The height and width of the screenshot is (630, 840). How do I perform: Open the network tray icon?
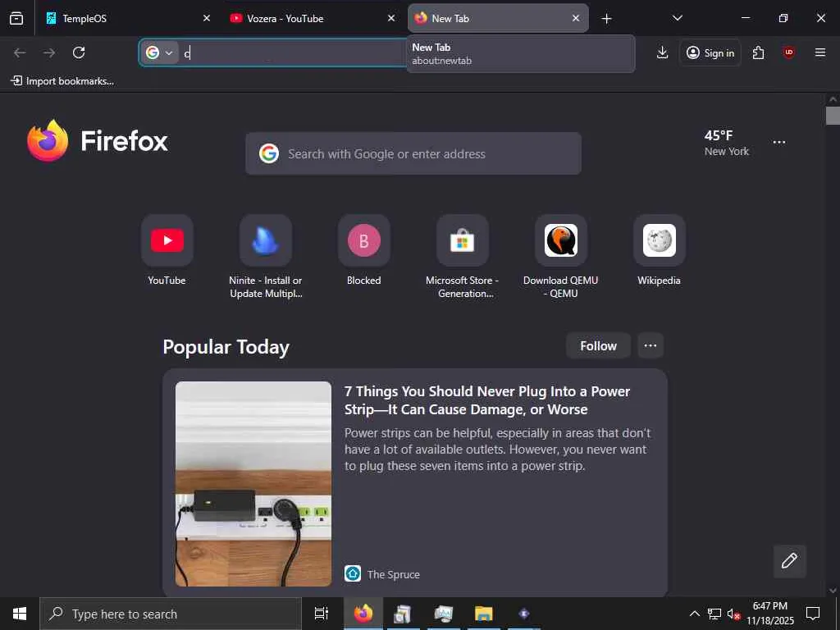(x=714, y=614)
